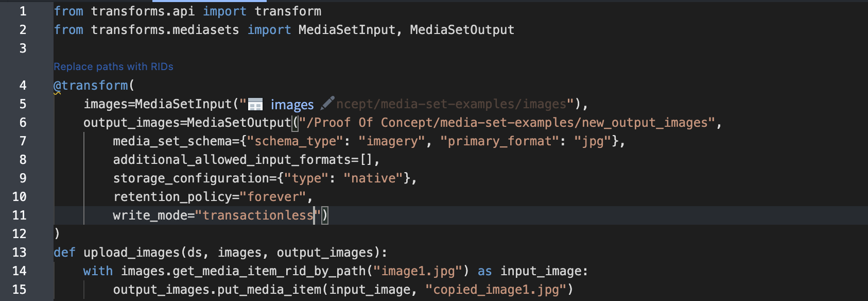This screenshot has height=301, width=868.
Task: Click the 'Replace paths with RIDs' link
Action: coord(113,66)
